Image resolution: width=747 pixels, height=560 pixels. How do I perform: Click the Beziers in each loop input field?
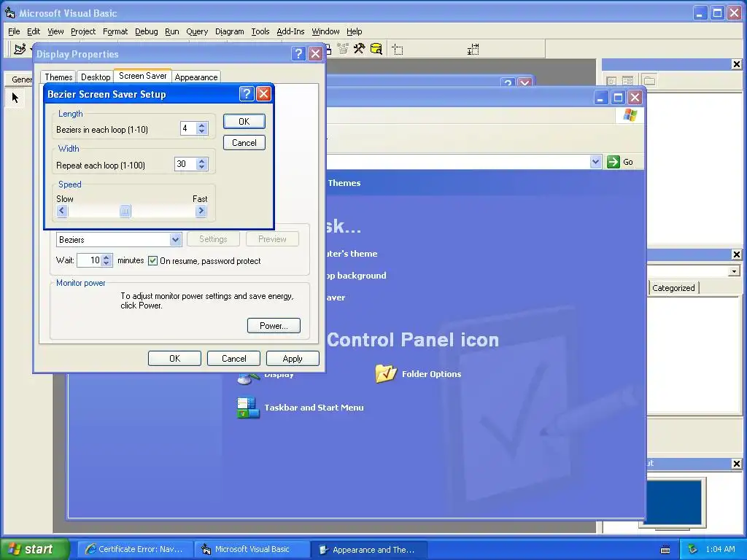point(189,128)
